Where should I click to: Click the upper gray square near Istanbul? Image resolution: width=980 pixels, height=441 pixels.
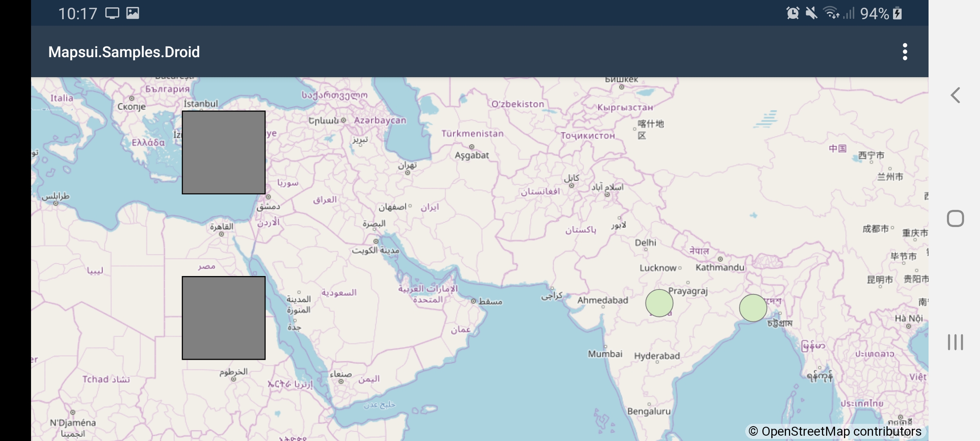coord(224,152)
